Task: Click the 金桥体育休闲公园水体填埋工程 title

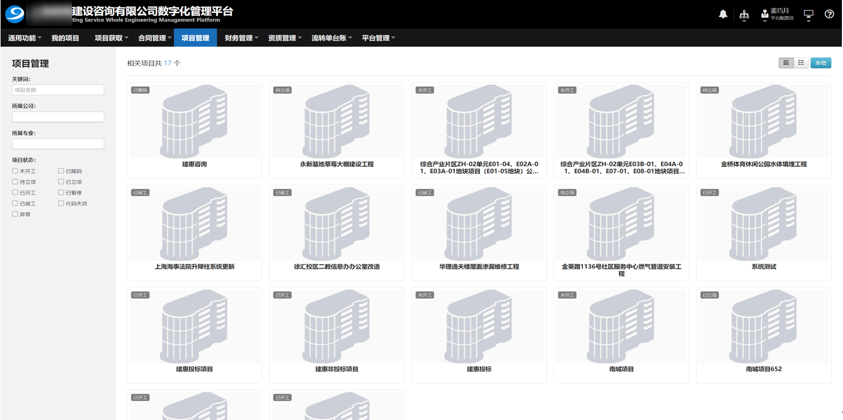Action: click(x=764, y=165)
